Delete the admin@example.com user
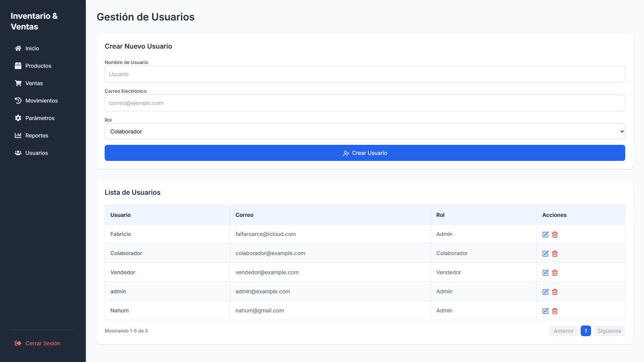This screenshot has width=644, height=362. (555, 292)
